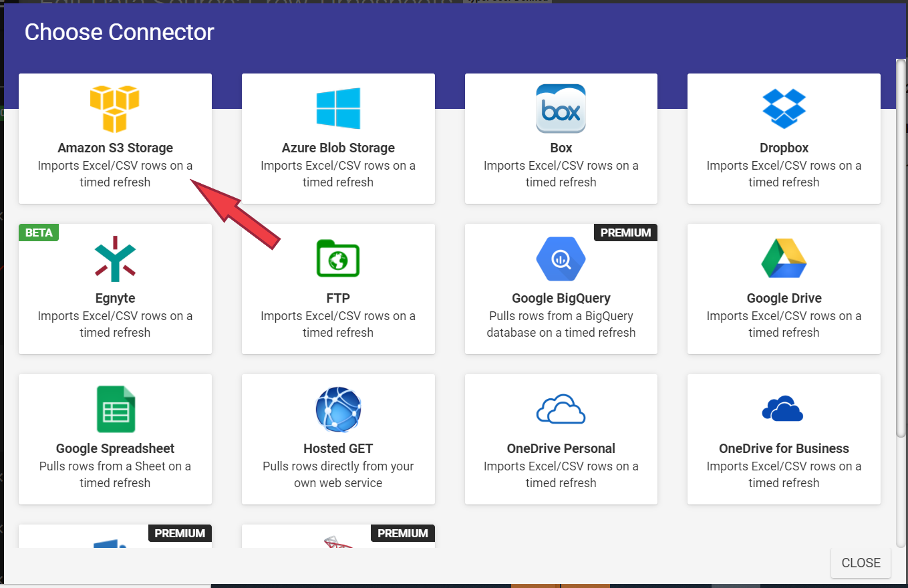Click 'Pulls rows from a Sheet' description
Screen dimensions: 908x588
coord(115,474)
